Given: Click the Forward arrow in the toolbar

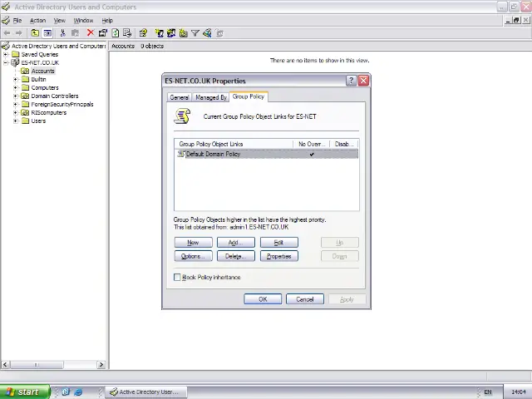Looking at the screenshot, I should tap(18, 33).
